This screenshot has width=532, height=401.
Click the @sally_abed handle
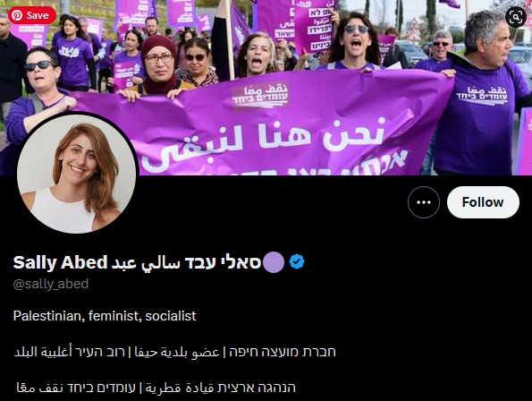pos(51,284)
